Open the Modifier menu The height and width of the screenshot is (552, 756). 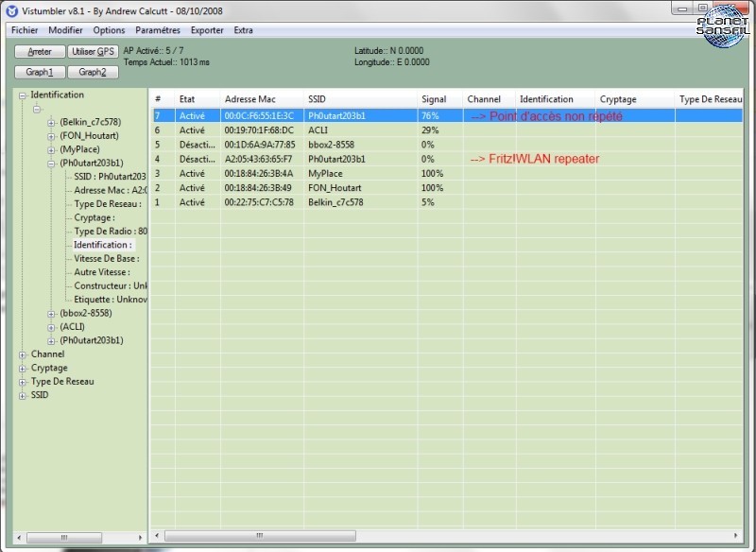pyautogui.click(x=65, y=30)
